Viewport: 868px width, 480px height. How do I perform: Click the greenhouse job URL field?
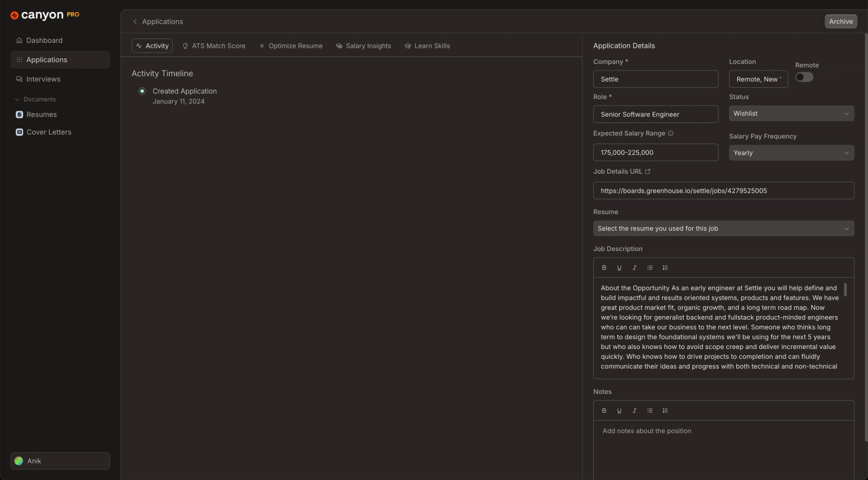[723, 191]
